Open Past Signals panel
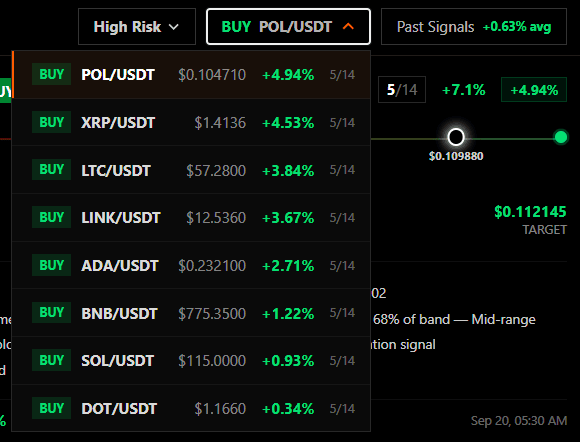This screenshot has height=442, width=580. (474, 27)
